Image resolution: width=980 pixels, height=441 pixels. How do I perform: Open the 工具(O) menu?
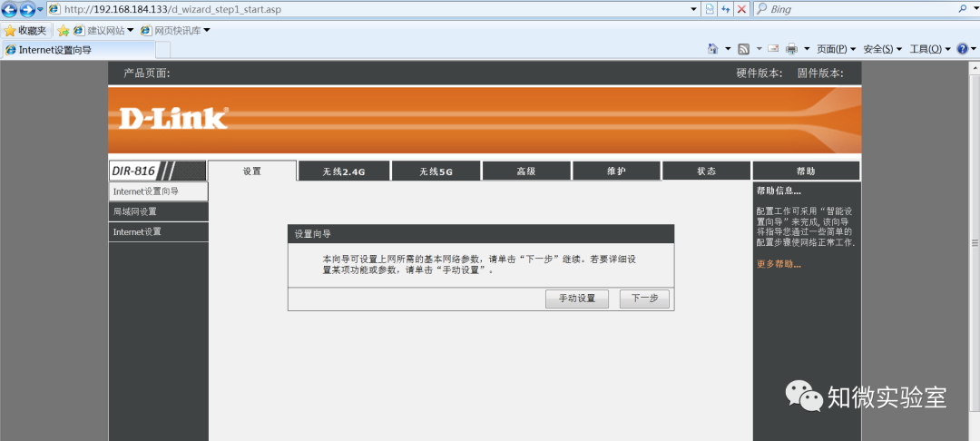(929, 49)
